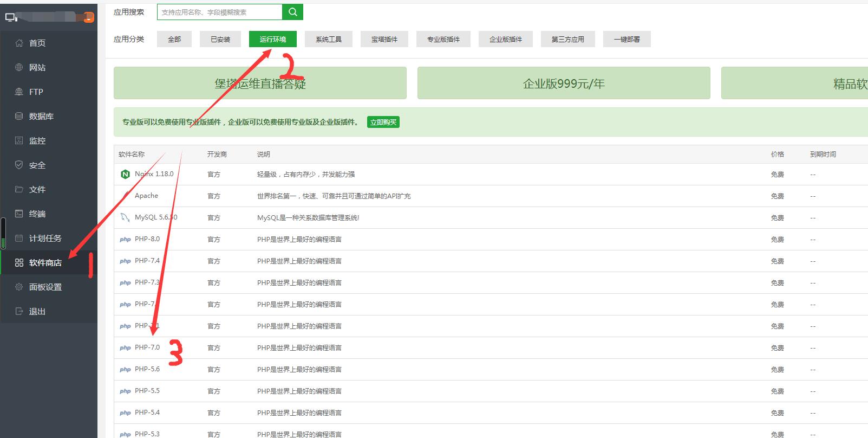
Task: Switch to the 宝塔插件 category
Action: (x=384, y=39)
